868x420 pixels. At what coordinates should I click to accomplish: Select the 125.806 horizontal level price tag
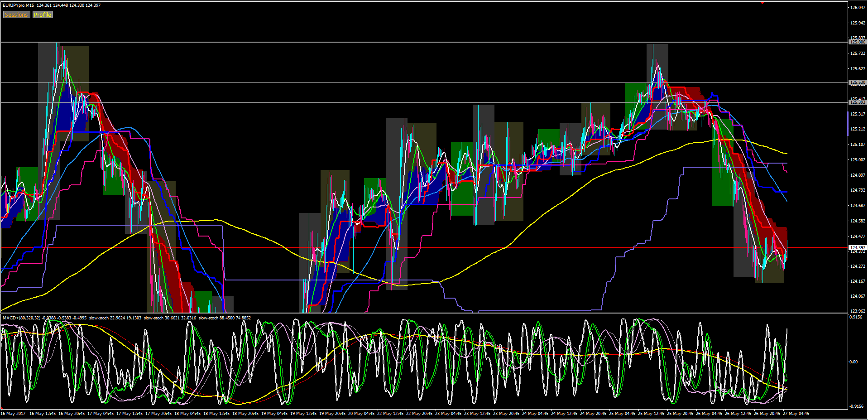(857, 42)
